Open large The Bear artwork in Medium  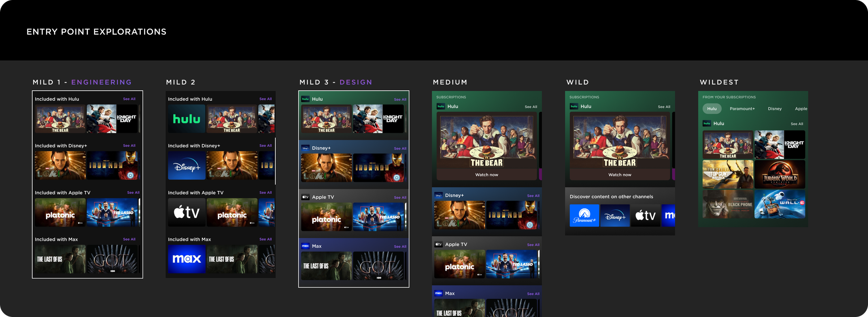pos(486,140)
